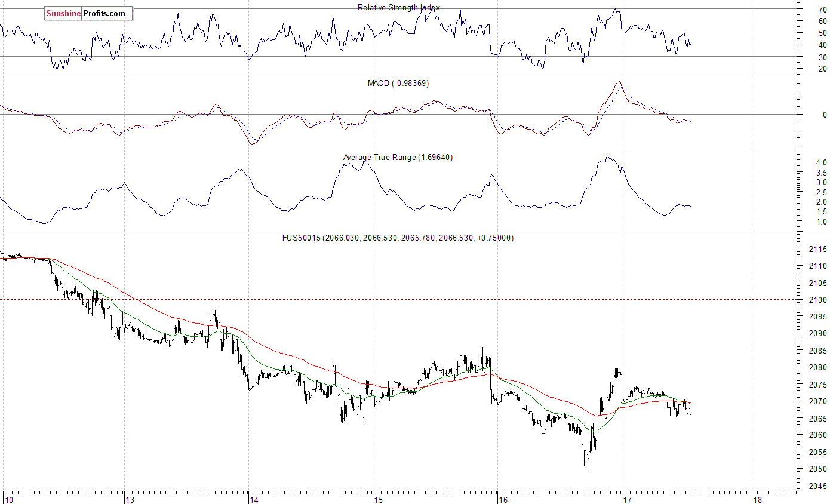The height and width of the screenshot is (504, 830).
Task: Click date label 10 on time axis
Action: [9, 499]
